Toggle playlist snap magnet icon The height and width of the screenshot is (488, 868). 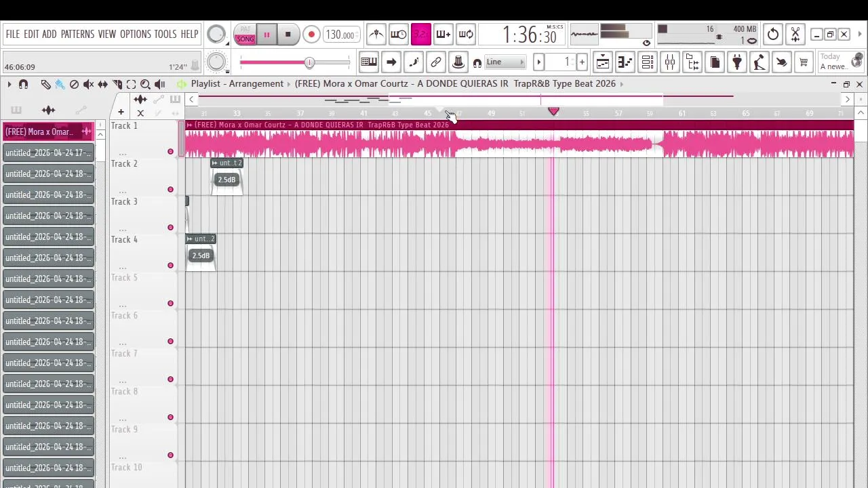click(24, 84)
